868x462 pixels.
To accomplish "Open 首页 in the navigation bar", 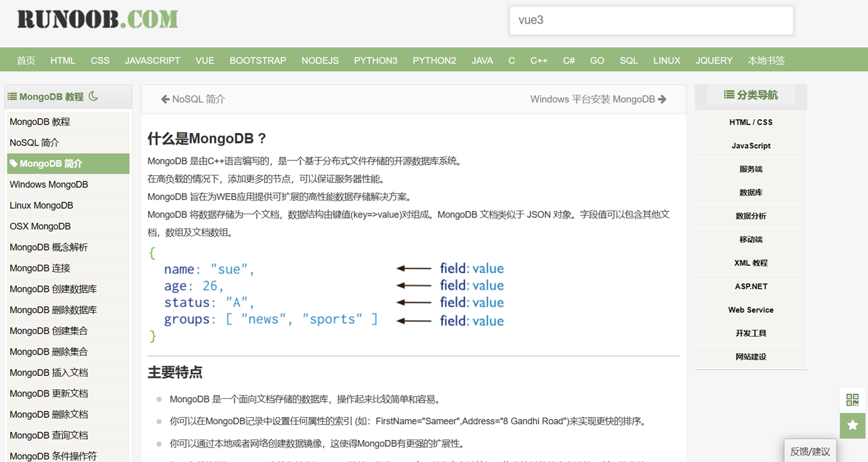I will coord(26,61).
